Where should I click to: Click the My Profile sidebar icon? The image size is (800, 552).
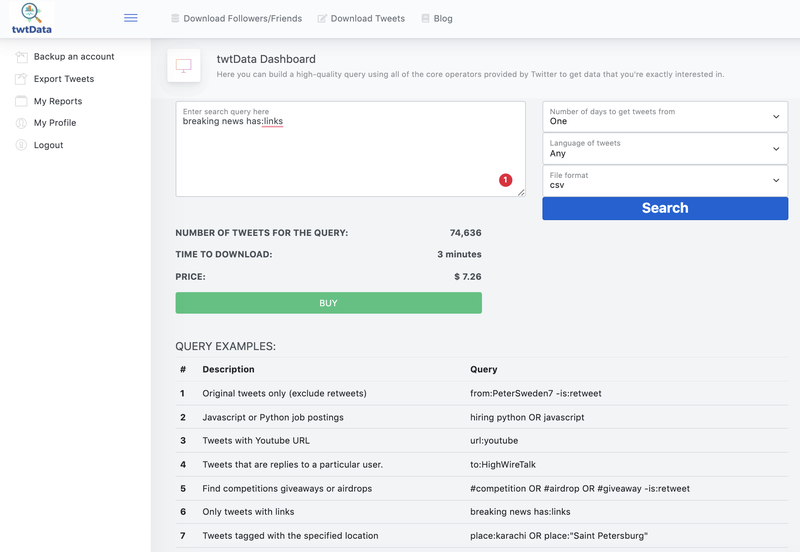tap(21, 123)
